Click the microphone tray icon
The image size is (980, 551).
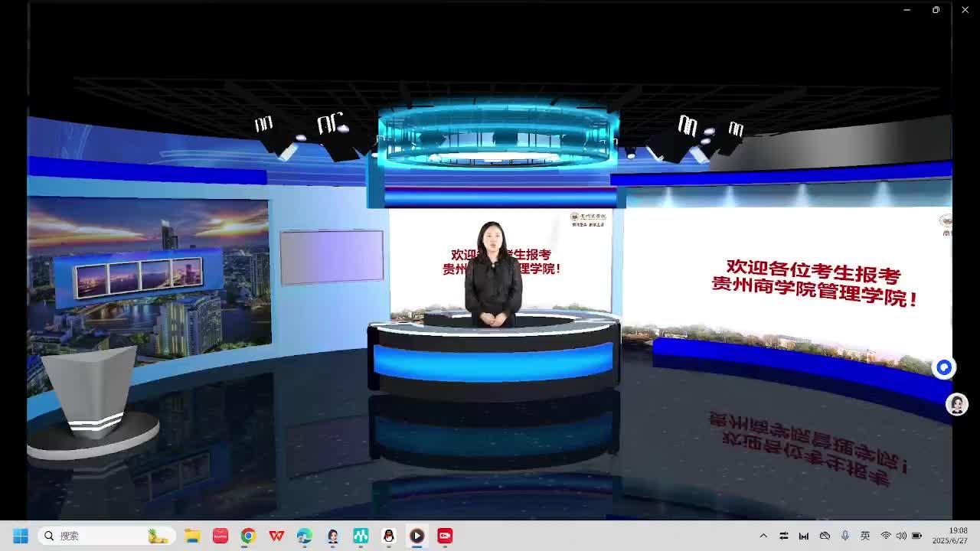coord(844,536)
